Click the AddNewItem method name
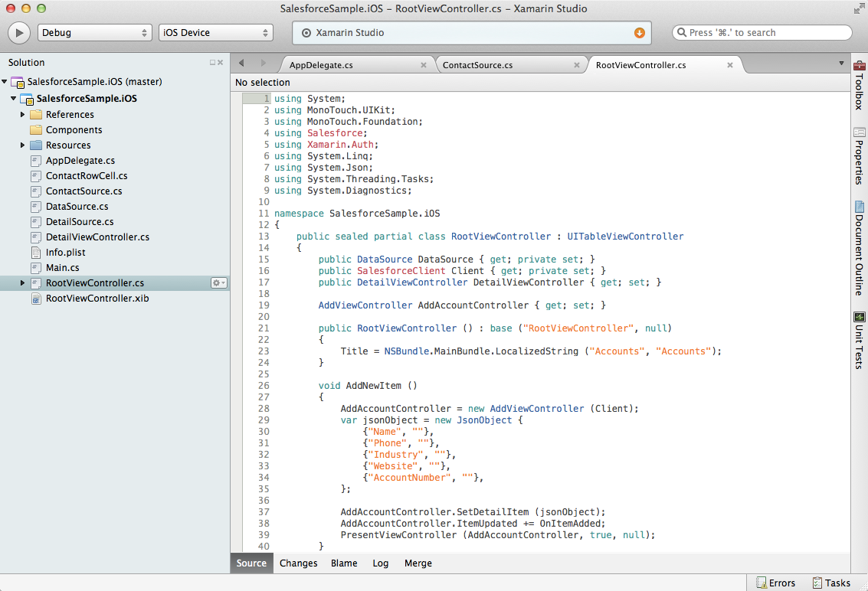 click(x=374, y=386)
